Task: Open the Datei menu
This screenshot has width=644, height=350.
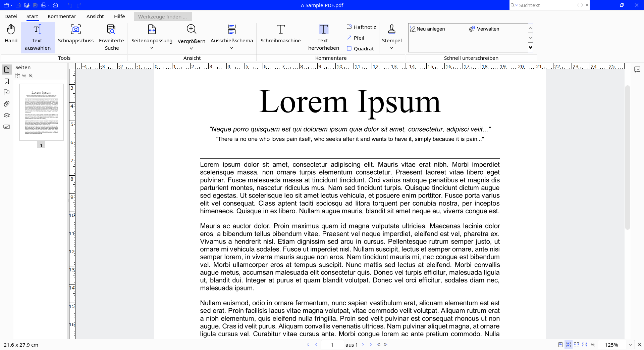Action: click(x=11, y=16)
